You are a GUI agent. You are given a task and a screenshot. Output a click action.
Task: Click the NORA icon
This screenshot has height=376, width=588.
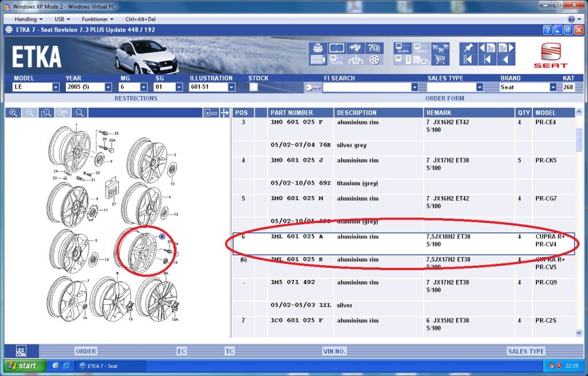pos(336,60)
